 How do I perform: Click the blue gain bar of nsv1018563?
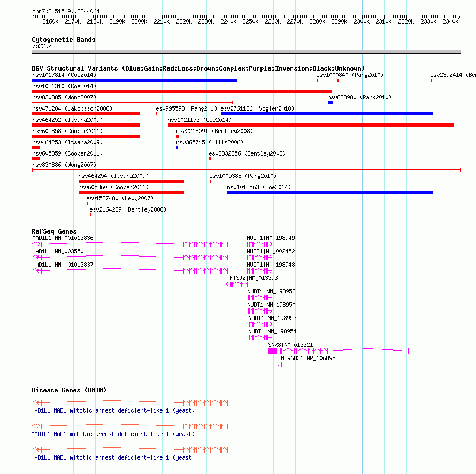tap(330, 192)
